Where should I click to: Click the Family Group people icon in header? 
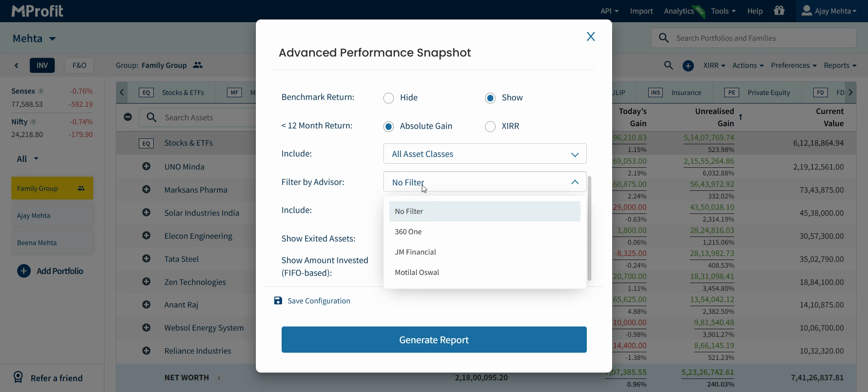[198, 65]
